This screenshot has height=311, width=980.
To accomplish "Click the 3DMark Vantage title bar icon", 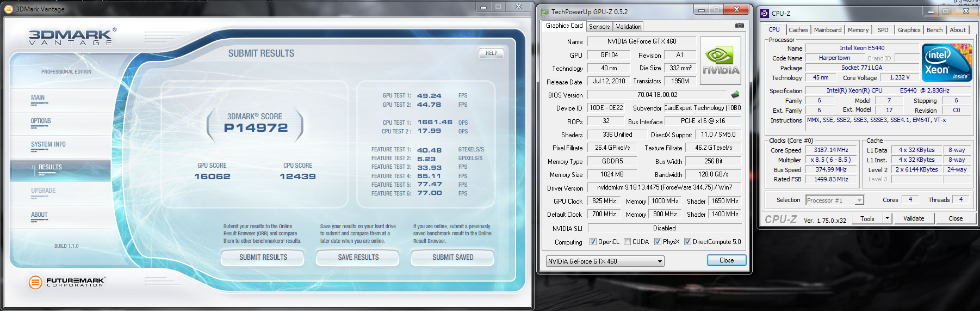I will pos(9,9).
